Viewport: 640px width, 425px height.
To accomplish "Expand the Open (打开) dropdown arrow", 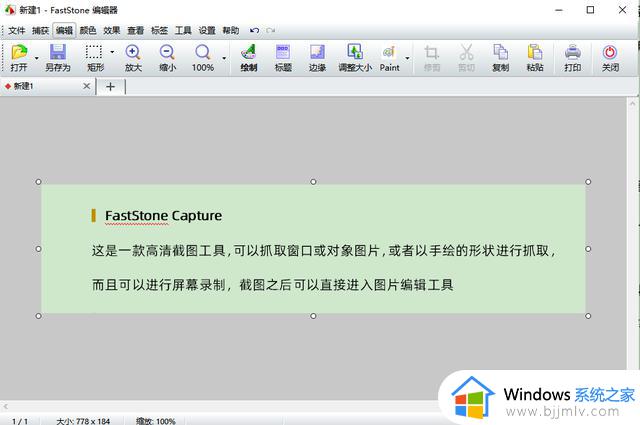I will [x=36, y=58].
